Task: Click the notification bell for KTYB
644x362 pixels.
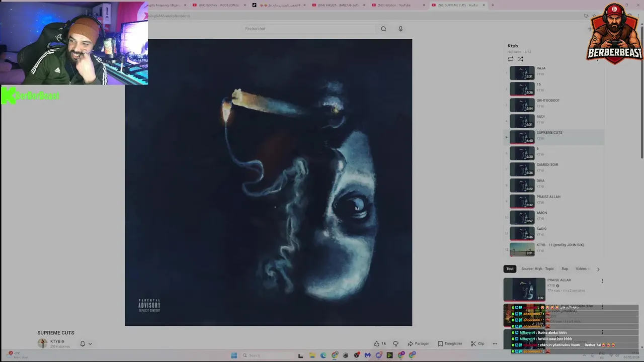Action: pyautogui.click(x=83, y=344)
